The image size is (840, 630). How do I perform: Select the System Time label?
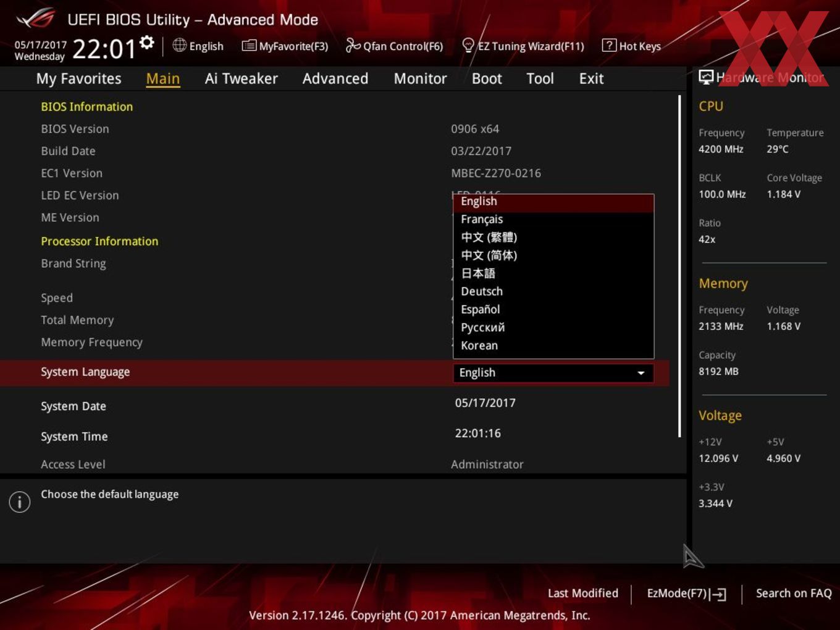tap(74, 437)
